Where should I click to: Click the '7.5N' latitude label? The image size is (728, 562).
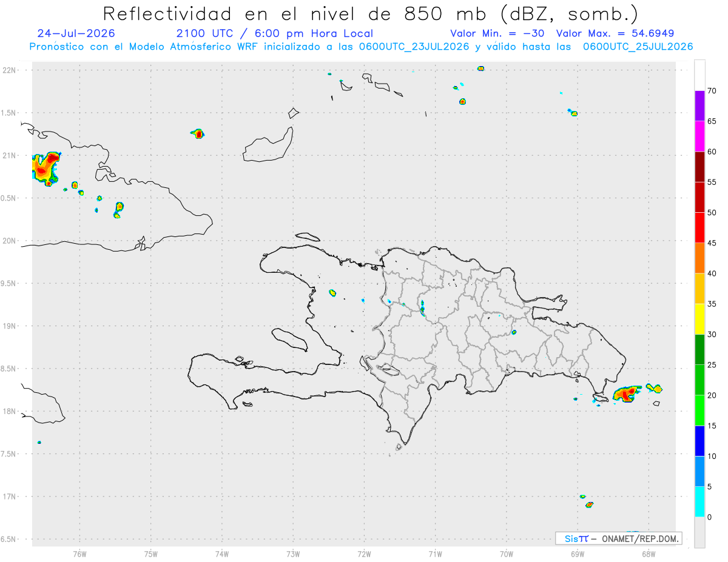click(x=9, y=454)
